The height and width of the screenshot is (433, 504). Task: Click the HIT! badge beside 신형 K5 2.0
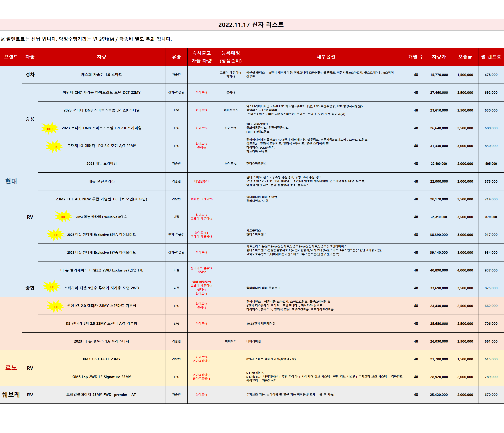click(x=55, y=306)
